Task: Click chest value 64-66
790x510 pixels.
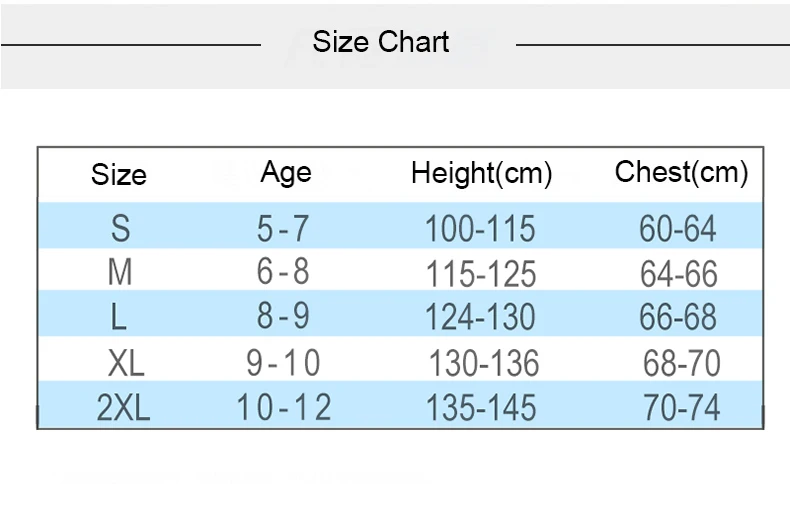Action: click(679, 274)
